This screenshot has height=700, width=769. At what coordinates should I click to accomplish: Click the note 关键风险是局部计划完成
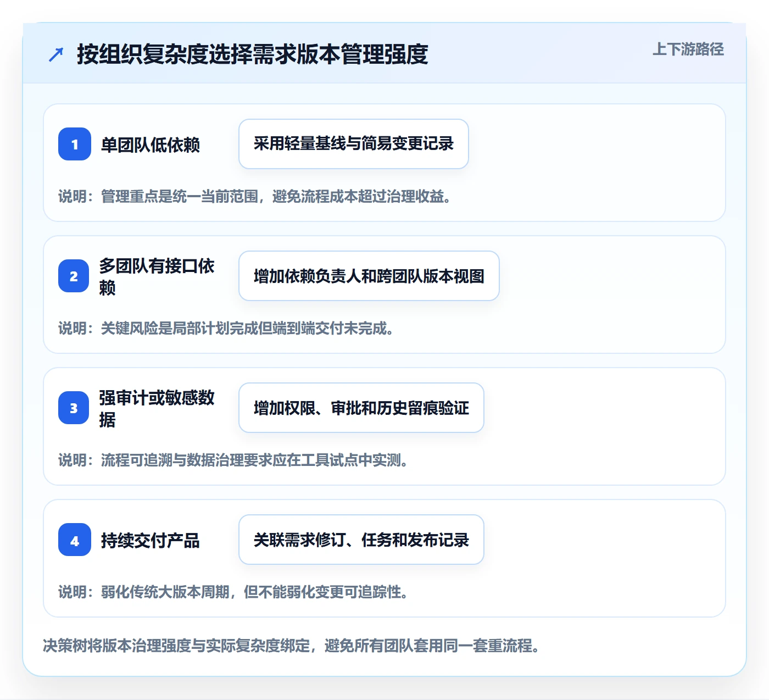(226, 328)
